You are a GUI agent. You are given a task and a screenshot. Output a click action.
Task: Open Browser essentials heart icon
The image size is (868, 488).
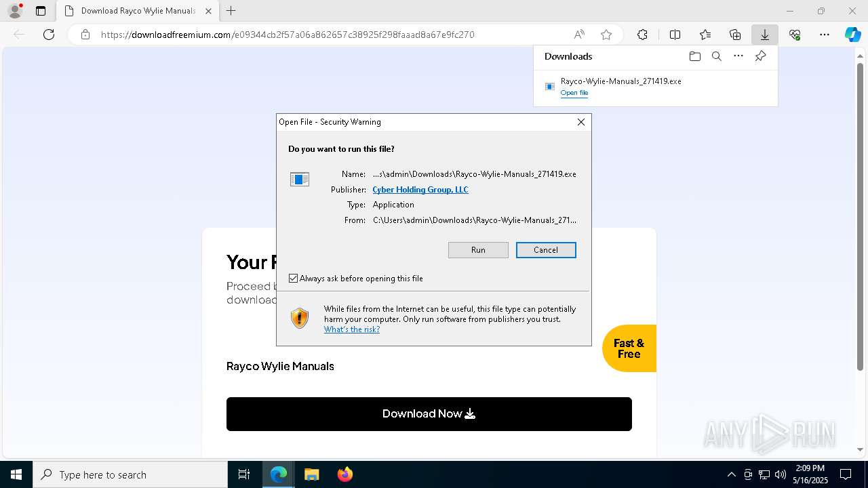tap(795, 35)
